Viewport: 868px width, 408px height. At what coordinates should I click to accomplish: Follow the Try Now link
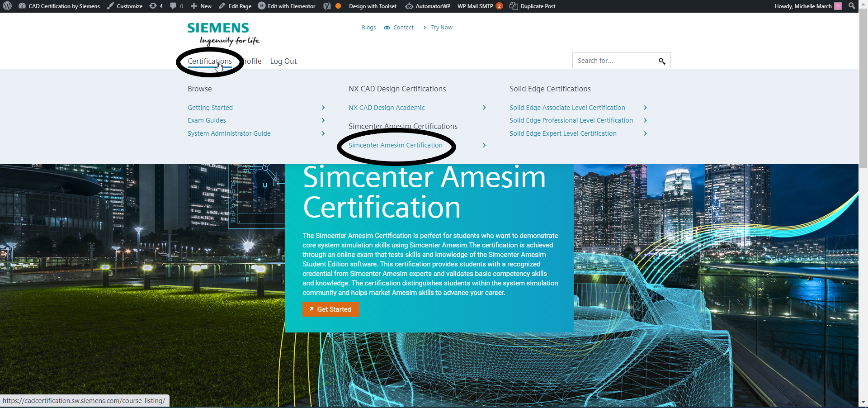(438, 28)
